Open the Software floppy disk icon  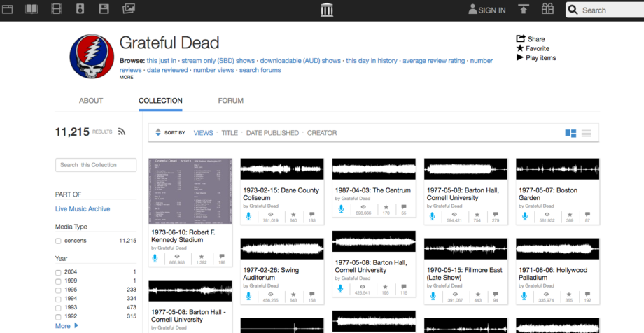pos(104,8)
